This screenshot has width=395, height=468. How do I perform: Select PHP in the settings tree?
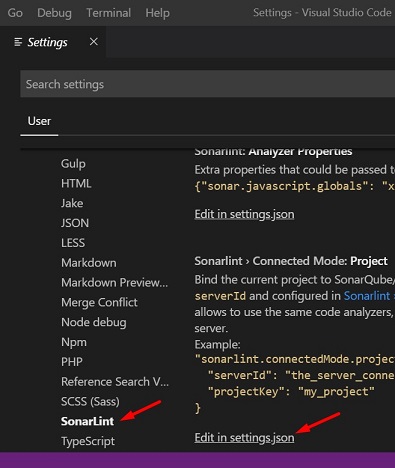pos(72,362)
